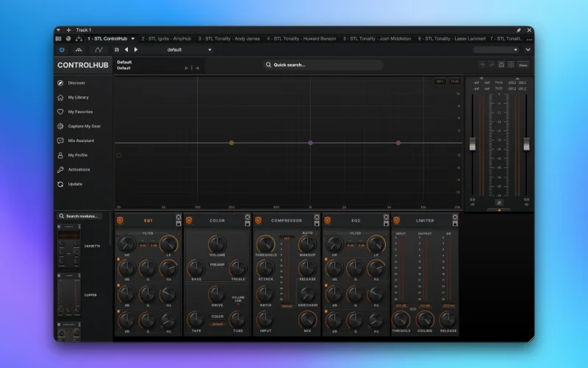Toggle the EQ2 module power button
The height and width of the screenshot is (368, 588).
(x=327, y=220)
